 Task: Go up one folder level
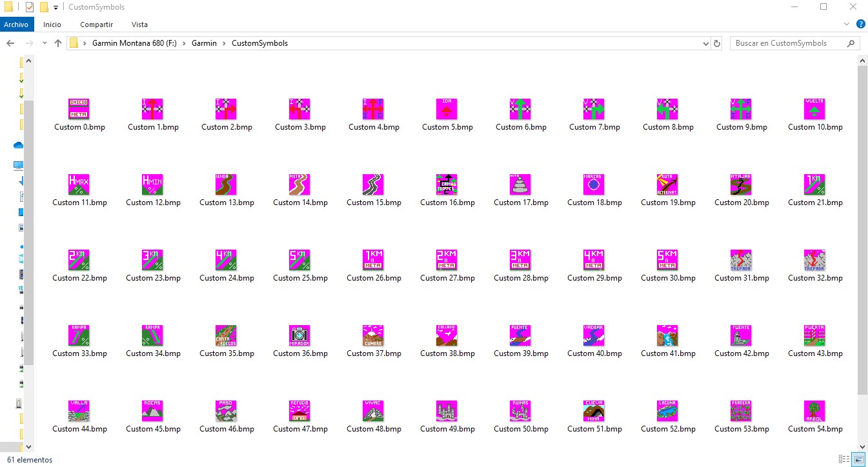coord(58,43)
